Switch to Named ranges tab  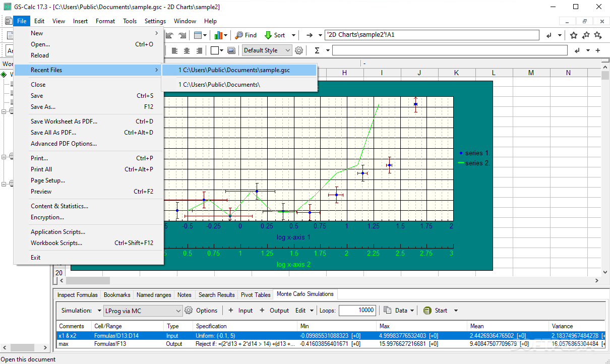pyautogui.click(x=154, y=295)
